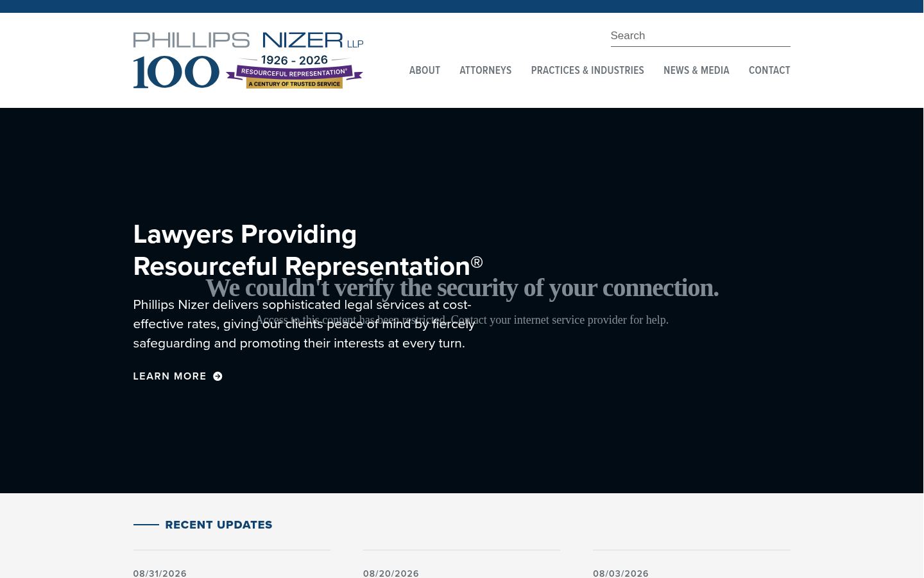Open the News & Media menu

(696, 71)
